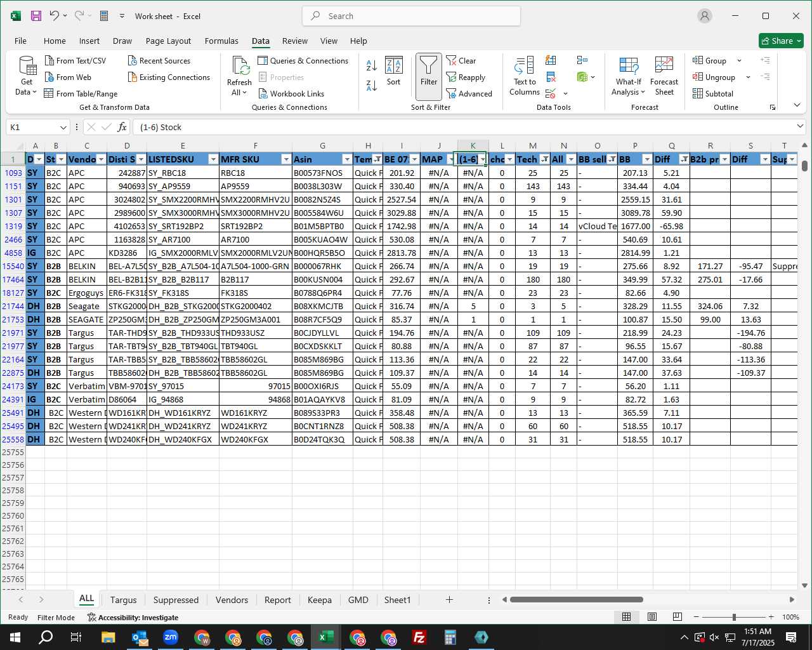This screenshot has width=812, height=650.
Task: Open the Home ribbon tab
Action: (55, 41)
